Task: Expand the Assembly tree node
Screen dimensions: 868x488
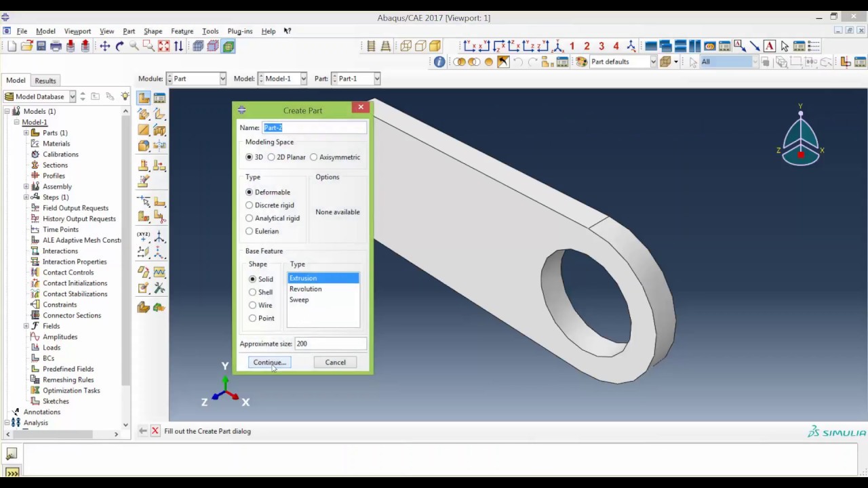Action: coord(26,186)
